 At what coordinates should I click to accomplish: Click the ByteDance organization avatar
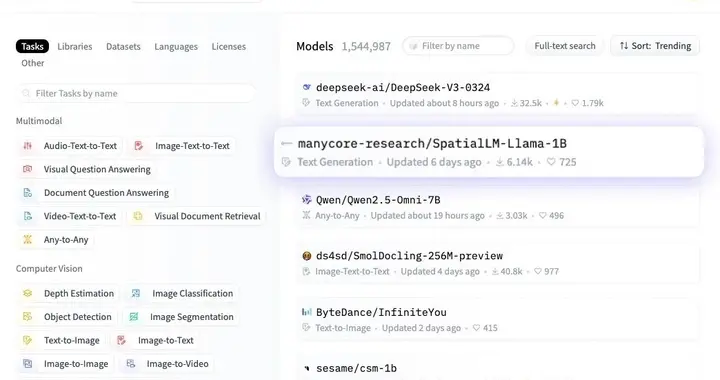point(307,312)
